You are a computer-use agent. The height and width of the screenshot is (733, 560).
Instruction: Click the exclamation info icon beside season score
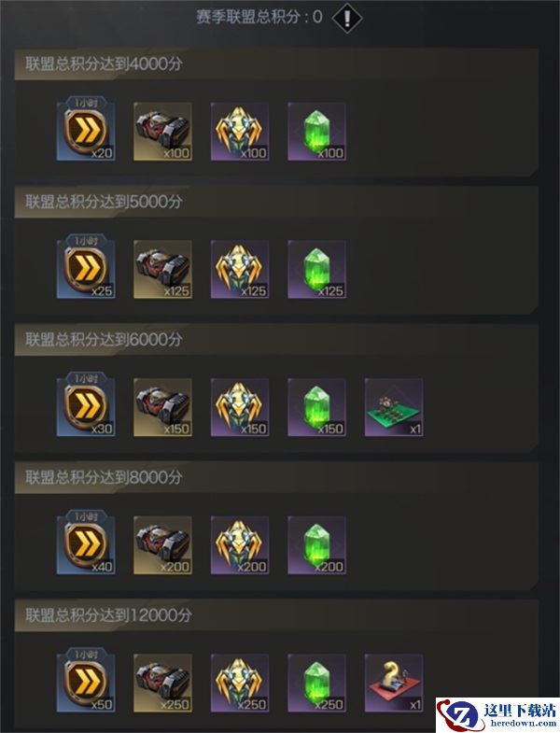pyautogui.click(x=347, y=18)
